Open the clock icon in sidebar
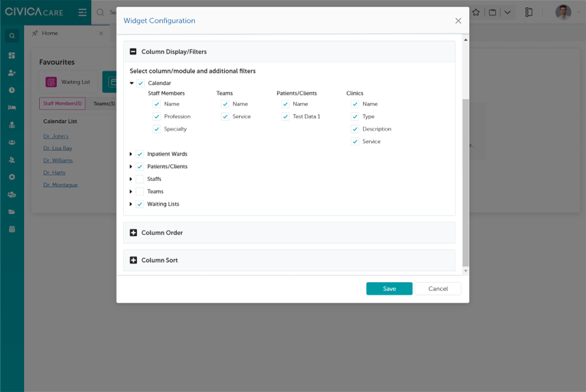586x392 pixels. (12, 90)
